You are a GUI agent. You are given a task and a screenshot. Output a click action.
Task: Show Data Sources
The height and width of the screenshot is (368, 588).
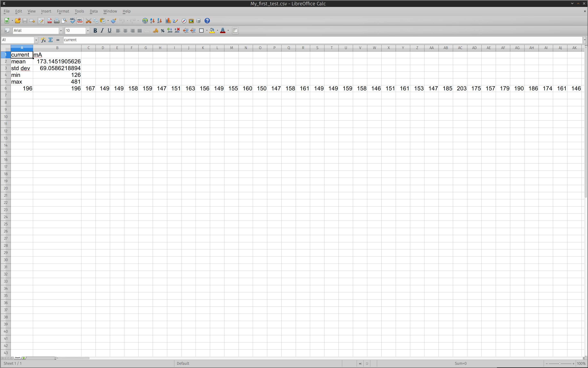click(198, 21)
